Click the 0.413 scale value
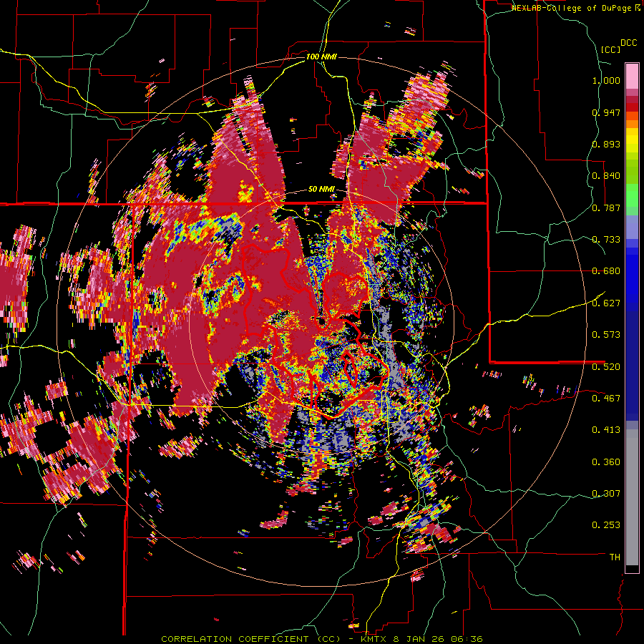Image resolution: width=644 pixels, height=644 pixels. click(606, 430)
